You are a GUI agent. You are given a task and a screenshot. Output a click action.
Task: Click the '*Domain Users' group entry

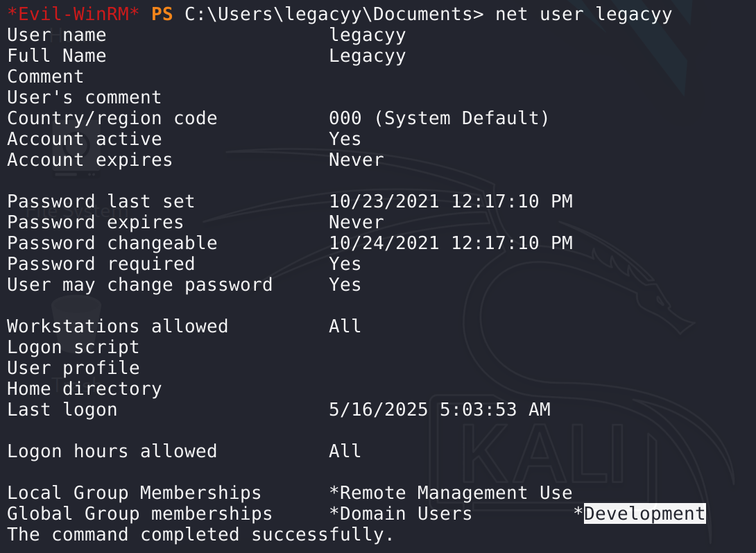(x=400, y=514)
